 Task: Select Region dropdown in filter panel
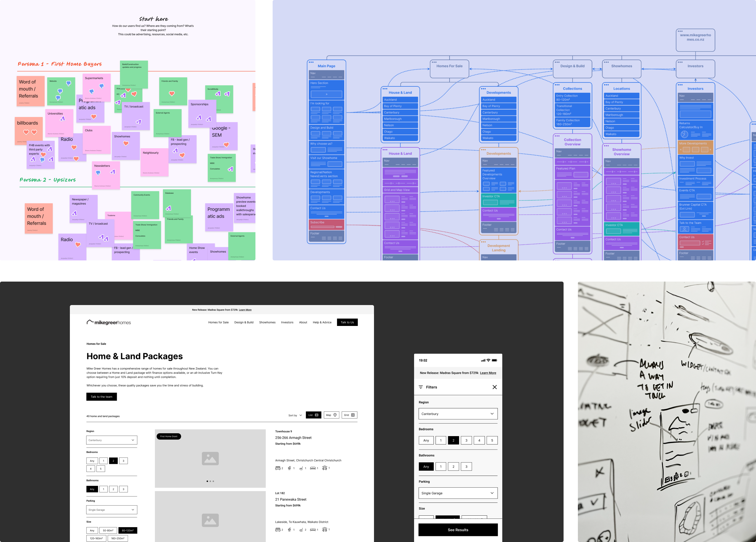(457, 414)
